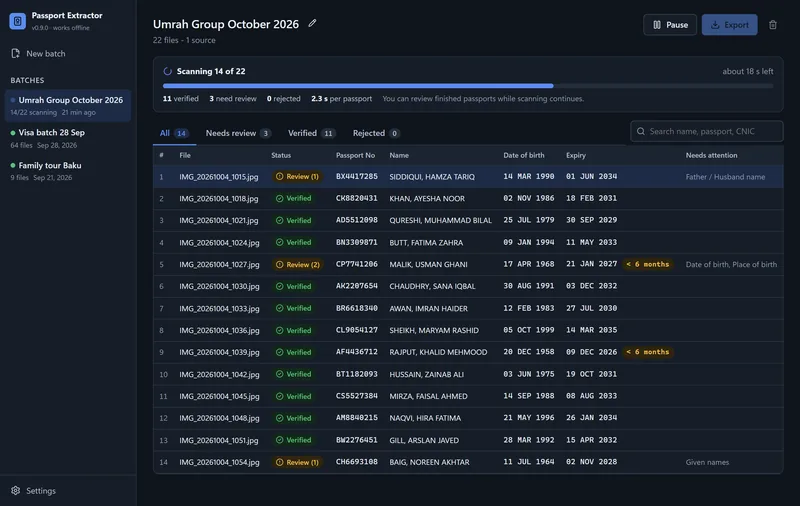Click '< 6 months' warning on RAJPUT row
Image resolution: width=800 pixels, height=506 pixels.
(647, 352)
